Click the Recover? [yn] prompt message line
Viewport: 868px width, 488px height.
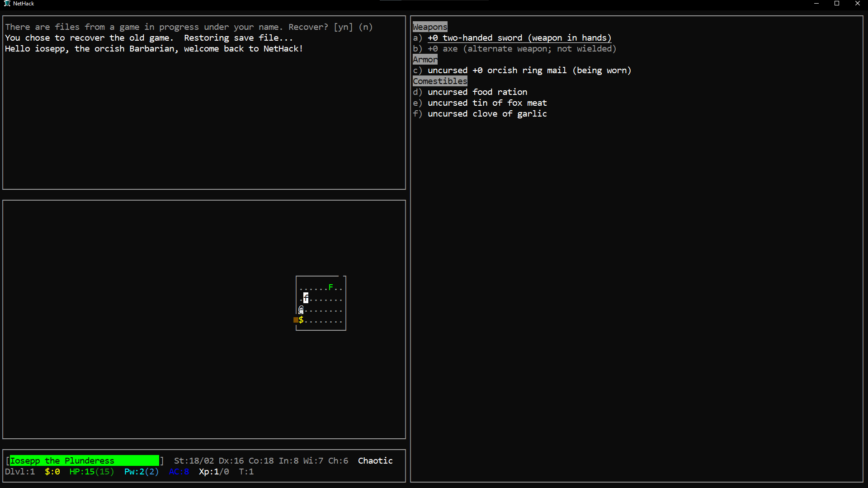tap(189, 27)
